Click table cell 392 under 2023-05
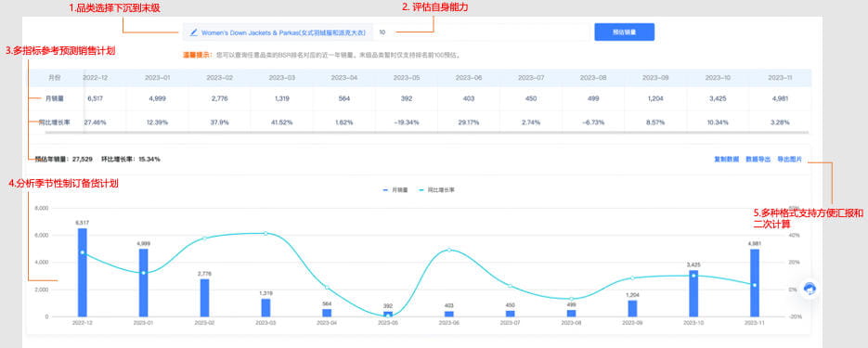Screen dimensions: 868x348 pyautogui.click(x=407, y=99)
